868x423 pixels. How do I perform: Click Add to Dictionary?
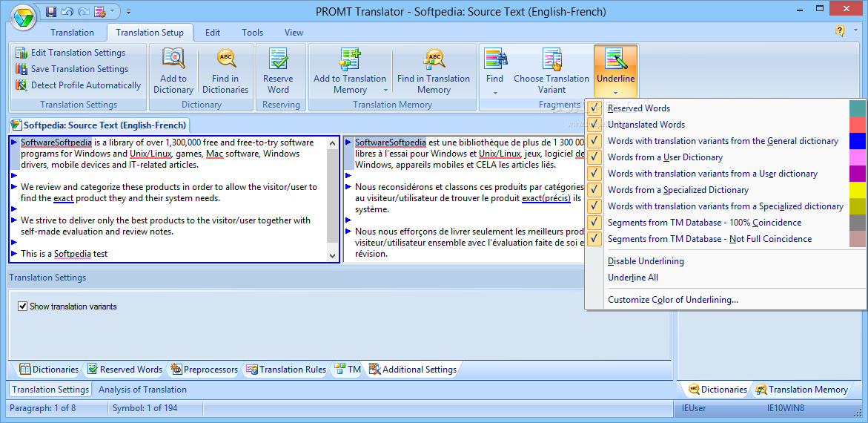(173, 70)
